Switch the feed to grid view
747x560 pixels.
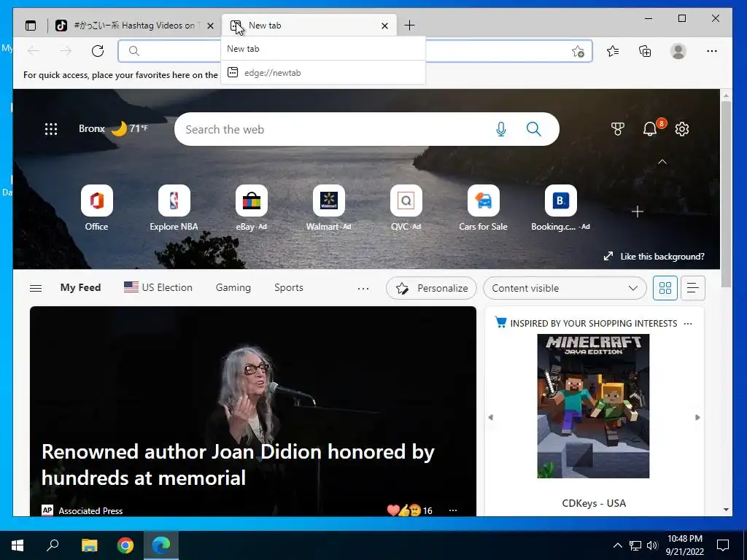(665, 288)
